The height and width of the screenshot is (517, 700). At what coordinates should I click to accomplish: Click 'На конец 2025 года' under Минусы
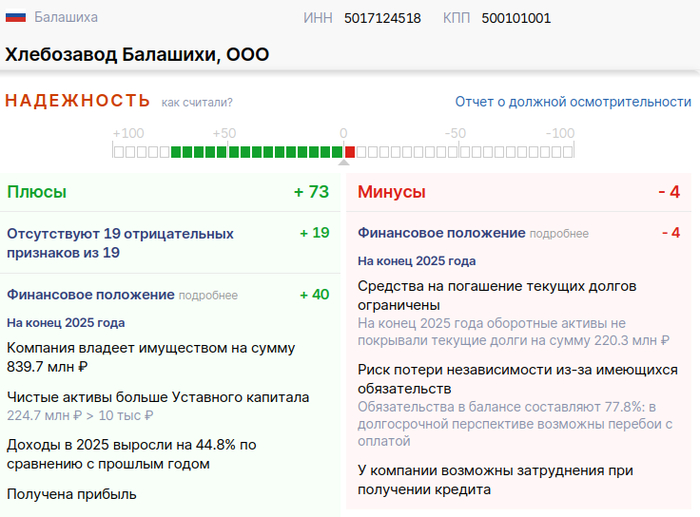click(417, 261)
